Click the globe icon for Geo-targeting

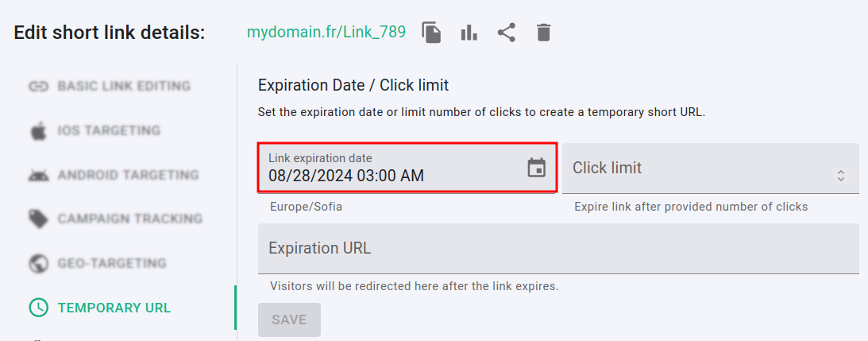click(x=38, y=263)
